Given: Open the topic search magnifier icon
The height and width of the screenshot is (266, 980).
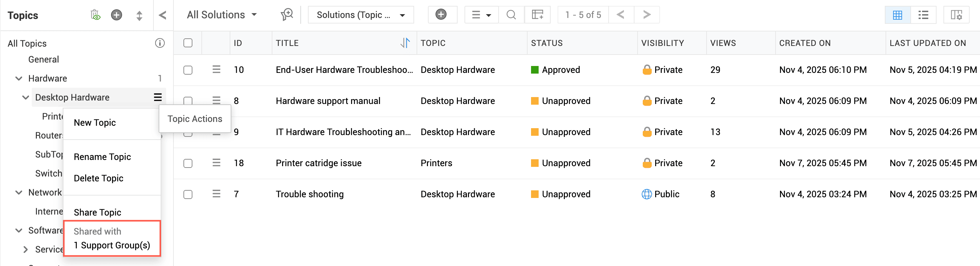Looking at the screenshot, I should [287, 15].
